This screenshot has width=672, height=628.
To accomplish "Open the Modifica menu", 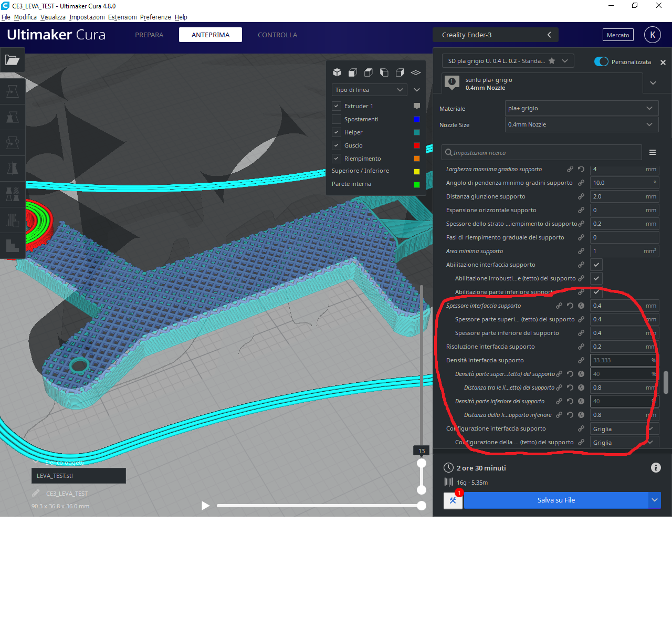I will (x=25, y=17).
